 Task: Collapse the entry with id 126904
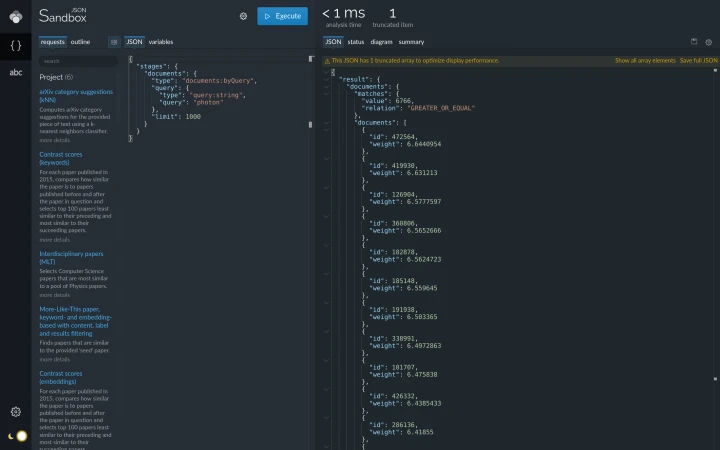click(x=326, y=187)
